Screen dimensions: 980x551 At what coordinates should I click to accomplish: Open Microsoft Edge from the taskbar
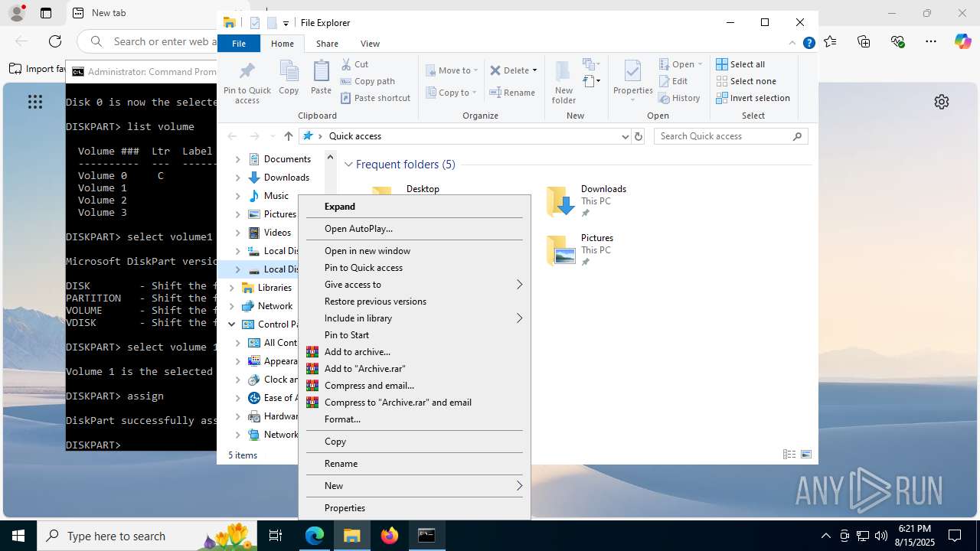315,536
